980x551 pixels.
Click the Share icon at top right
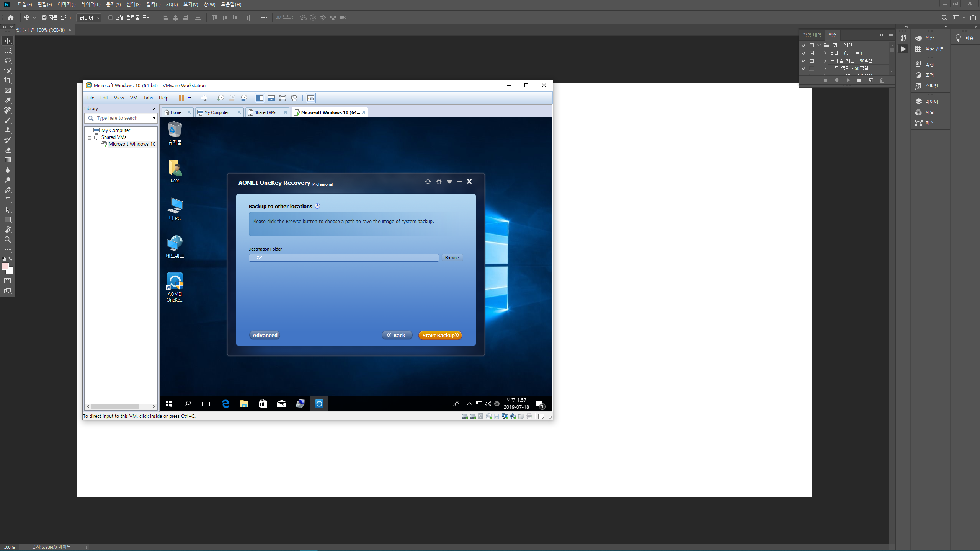973,18
